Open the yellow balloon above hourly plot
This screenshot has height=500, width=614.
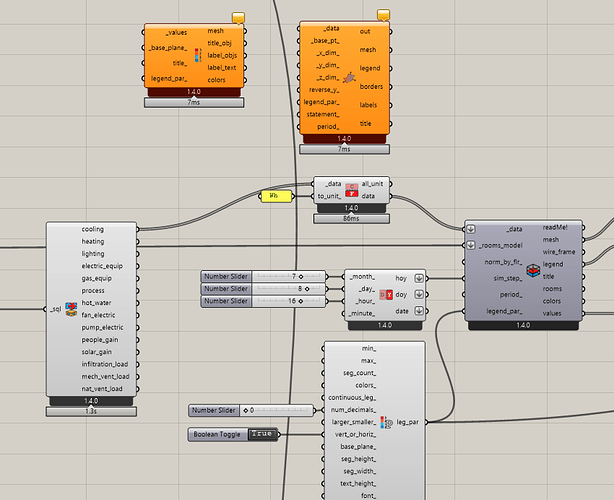[x=383, y=15]
